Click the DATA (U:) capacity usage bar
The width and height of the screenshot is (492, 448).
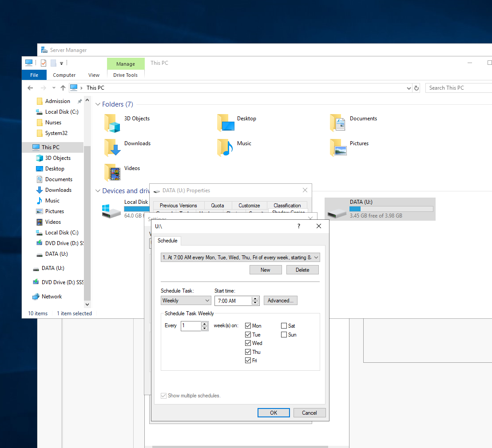click(x=391, y=209)
